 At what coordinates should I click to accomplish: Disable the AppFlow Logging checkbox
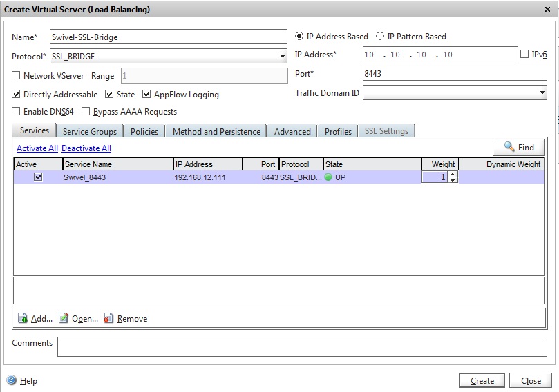tap(146, 94)
